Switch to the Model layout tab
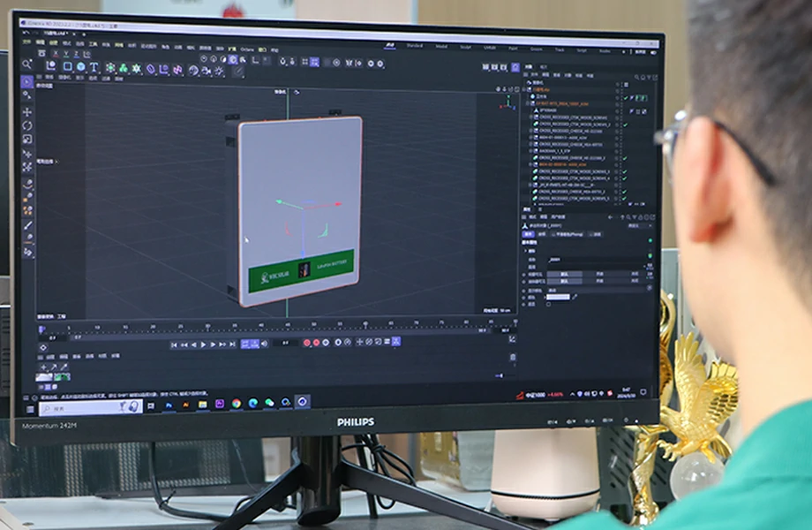The height and width of the screenshot is (530, 812). click(x=441, y=47)
